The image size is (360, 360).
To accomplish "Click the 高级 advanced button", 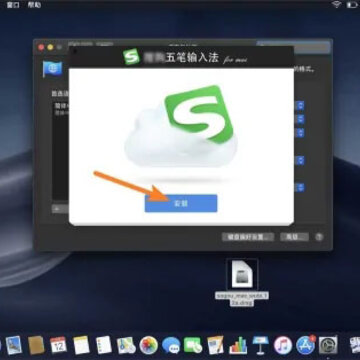I will pyautogui.click(x=294, y=237).
